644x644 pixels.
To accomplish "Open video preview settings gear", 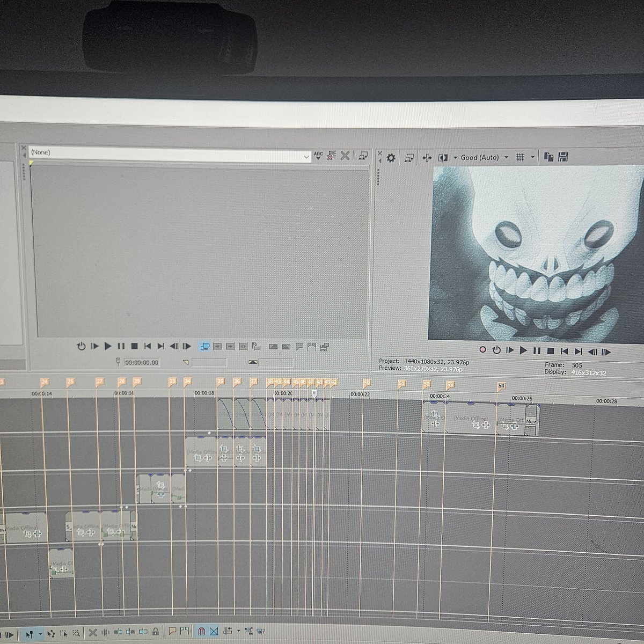I will coord(391,158).
